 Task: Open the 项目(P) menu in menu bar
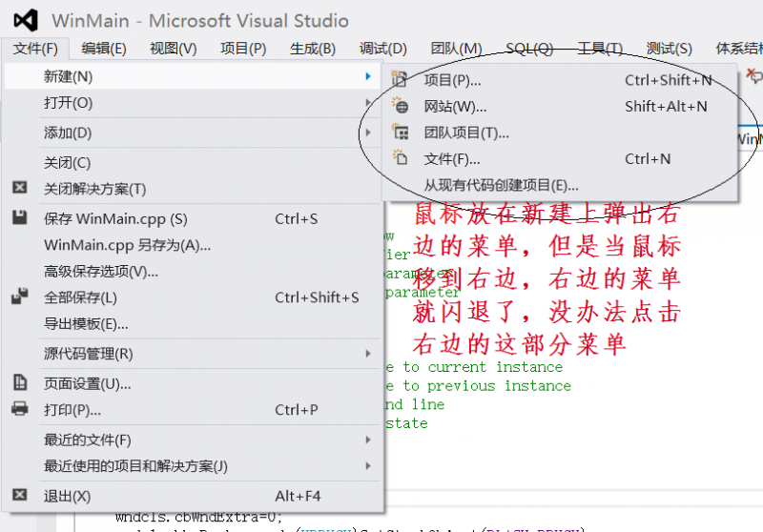pyautogui.click(x=243, y=49)
